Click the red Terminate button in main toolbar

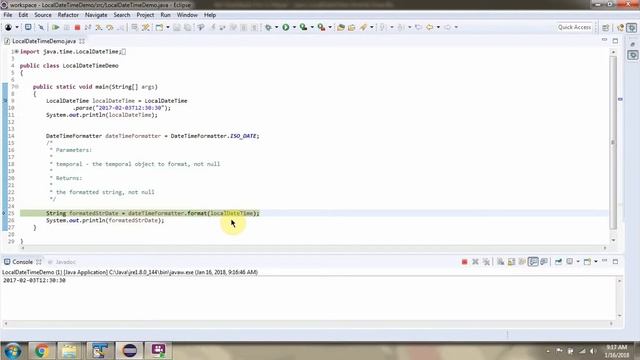coord(77,27)
